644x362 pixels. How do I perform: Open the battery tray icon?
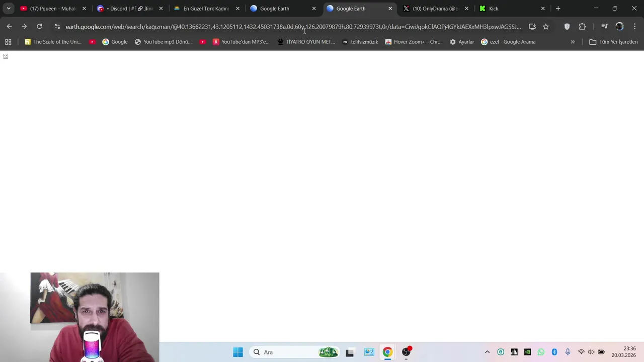(601, 352)
